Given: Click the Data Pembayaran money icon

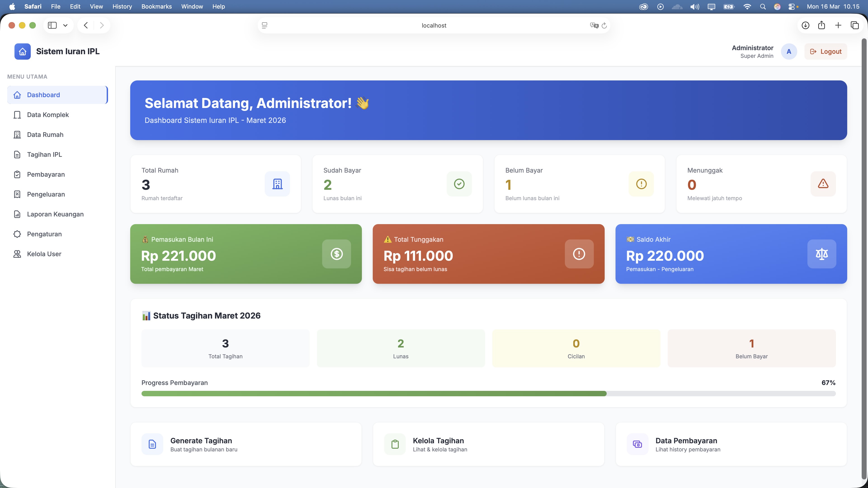Looking at the screenshot, I should point(637,444).
